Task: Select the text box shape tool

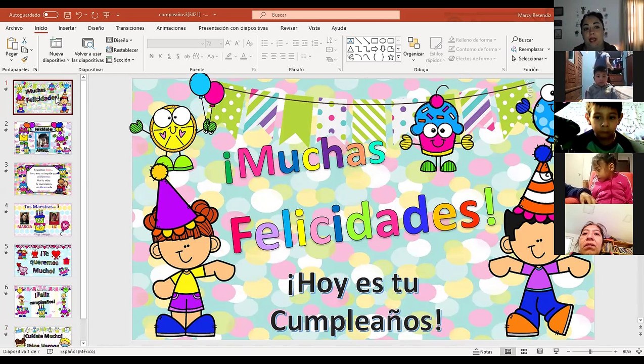Action: tap(350, 40)
